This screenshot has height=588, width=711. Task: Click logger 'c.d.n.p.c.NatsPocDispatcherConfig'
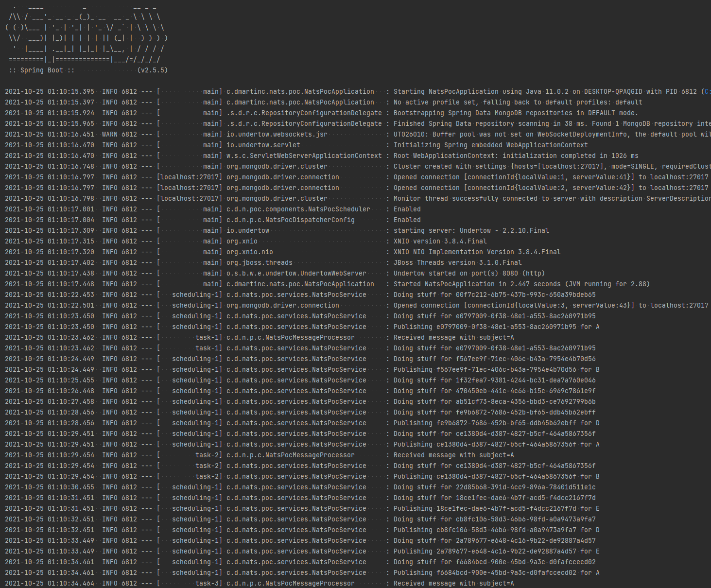[x=291, y=220]
